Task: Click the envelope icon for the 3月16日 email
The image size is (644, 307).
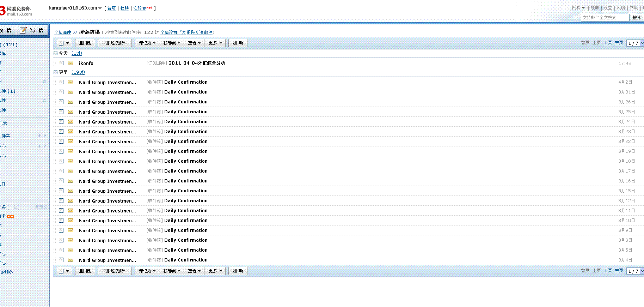Action: 71,181
